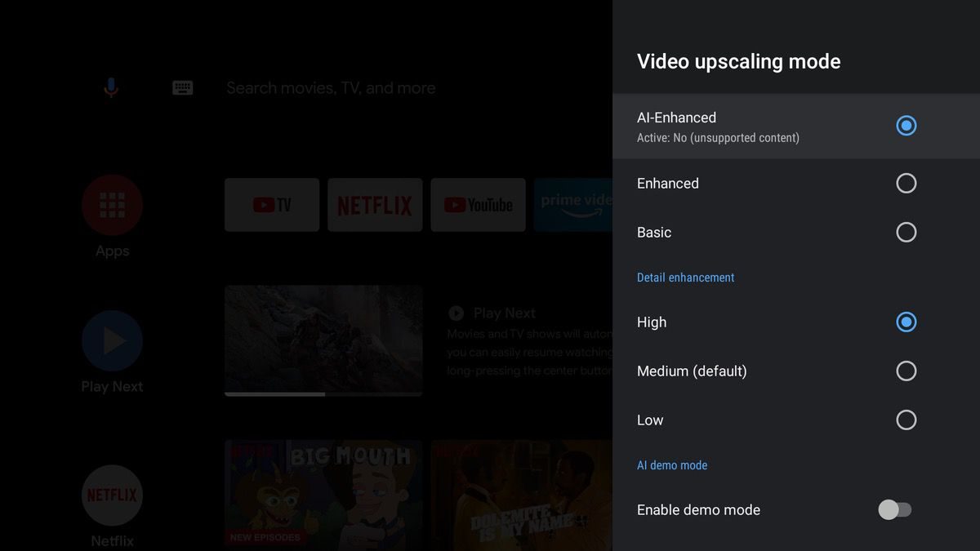Launch the Netflix app tile
This screenshot has height=551, width=980.
click(375, 205)
